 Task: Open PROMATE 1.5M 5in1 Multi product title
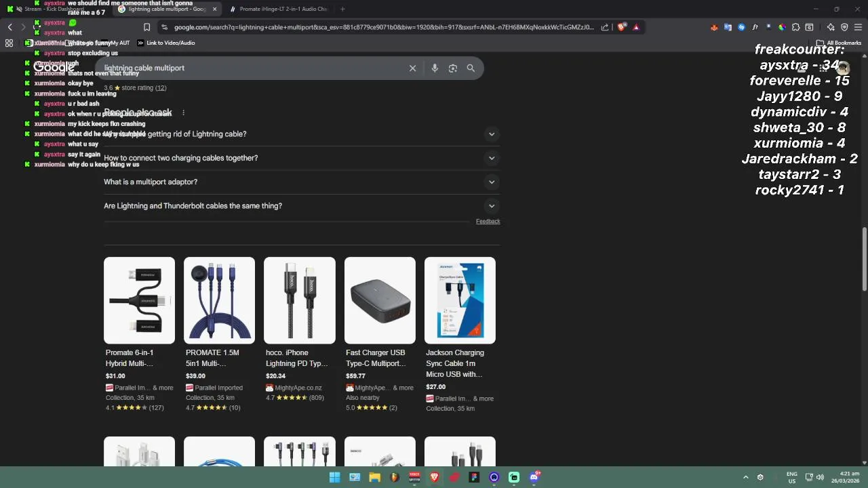tap(212, 358)
